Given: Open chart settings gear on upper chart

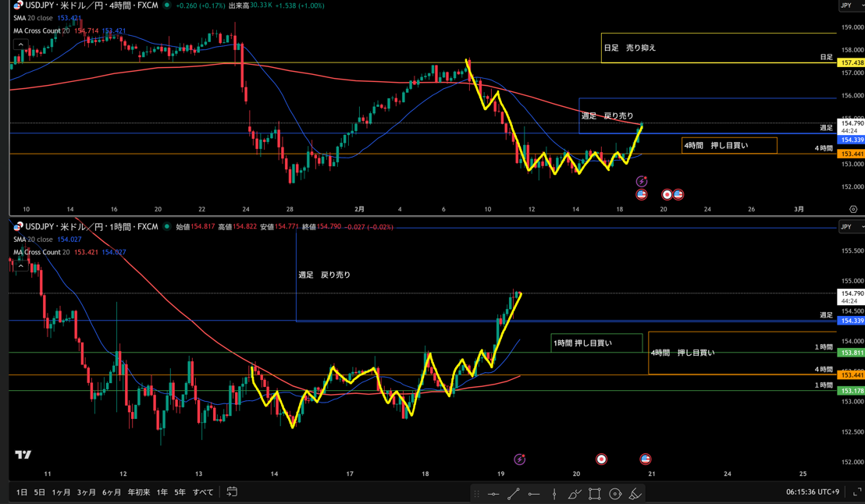Looking at the screenshot, I should (853, 209).
